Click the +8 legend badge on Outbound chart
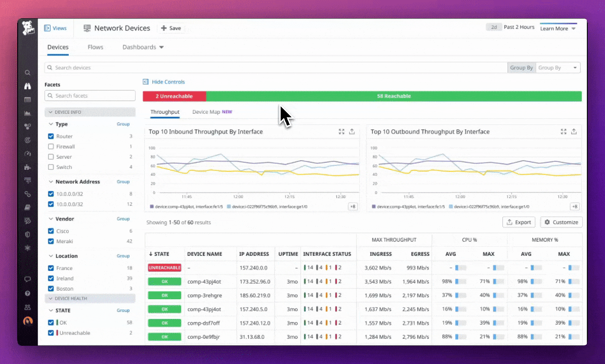This screenshot has width=605, height=364. [575, 207]
